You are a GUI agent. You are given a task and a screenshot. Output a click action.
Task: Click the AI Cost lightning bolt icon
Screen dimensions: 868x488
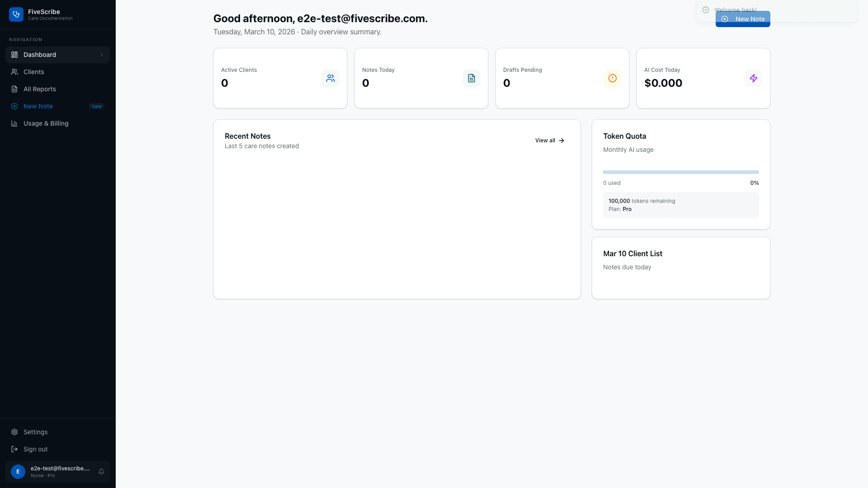[x=754, y=78]
